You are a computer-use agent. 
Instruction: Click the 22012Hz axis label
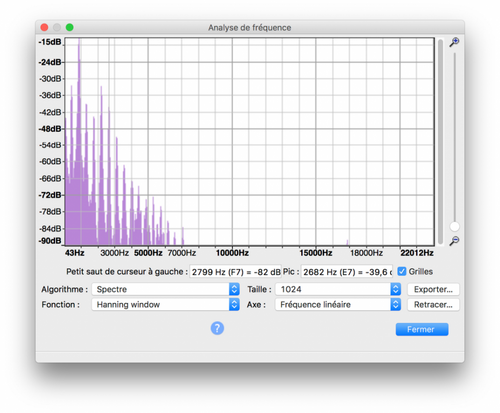(417, 253)
